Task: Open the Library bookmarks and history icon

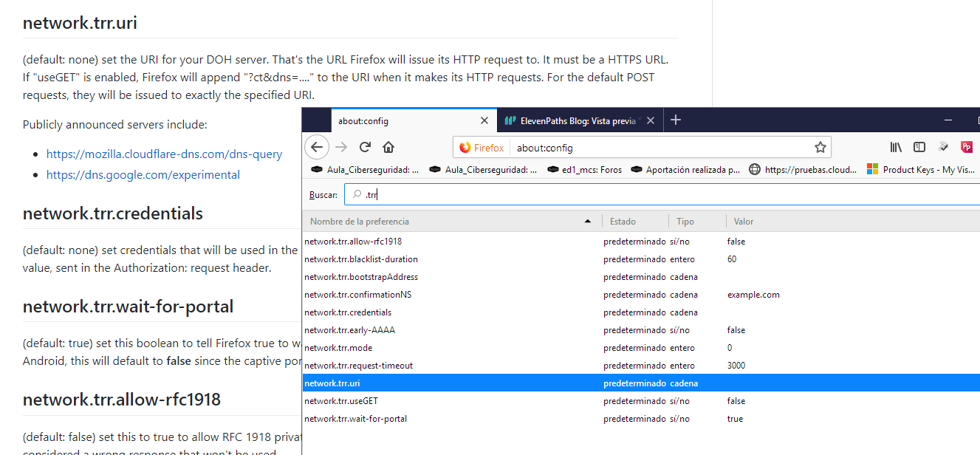Action: tap(896, 147)
